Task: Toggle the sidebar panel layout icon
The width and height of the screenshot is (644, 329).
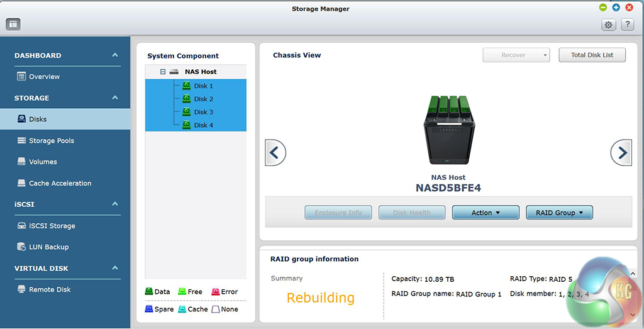Action: [13, 25]
